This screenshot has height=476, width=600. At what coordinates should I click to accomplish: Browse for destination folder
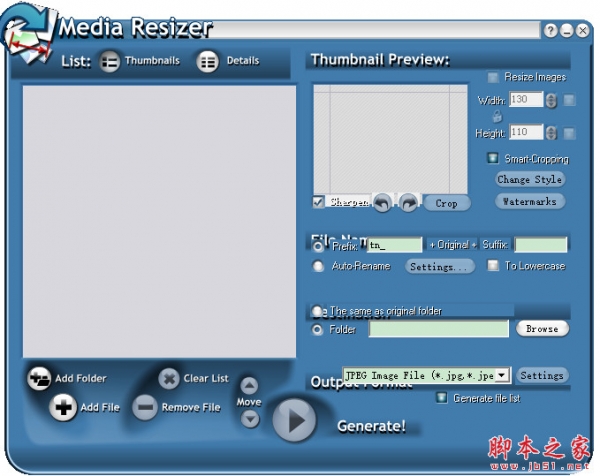542,329
